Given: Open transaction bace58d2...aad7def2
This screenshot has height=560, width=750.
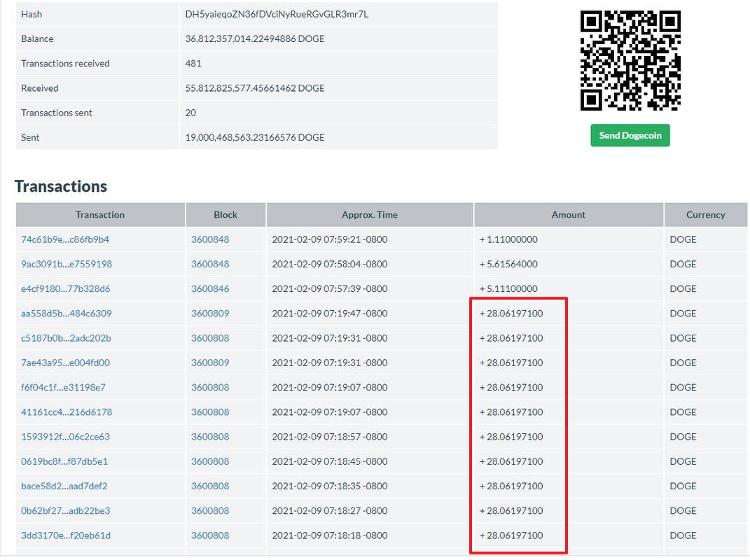Looking at the screenshot, I should (x=64, y=486).
